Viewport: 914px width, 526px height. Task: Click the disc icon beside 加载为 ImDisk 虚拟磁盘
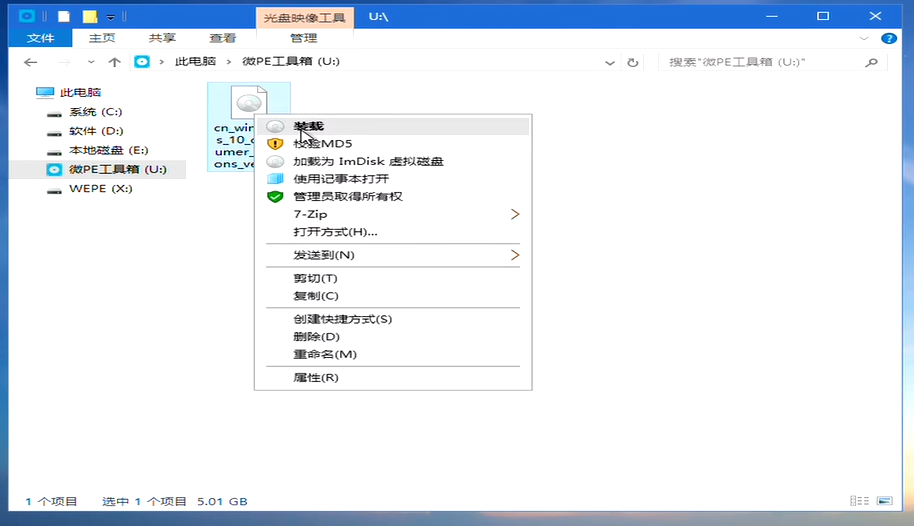pyautogui.click(x=275, y=162)
